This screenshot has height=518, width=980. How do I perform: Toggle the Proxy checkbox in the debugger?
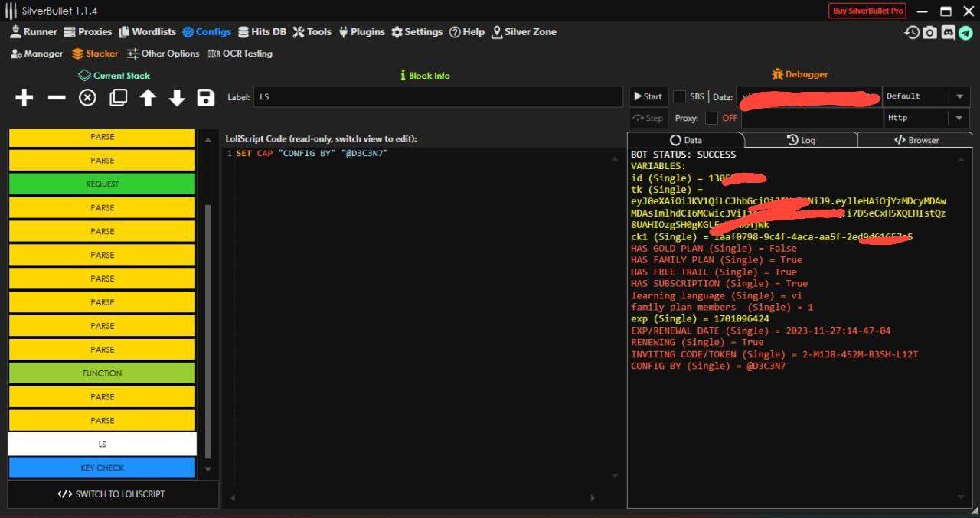(711, 118)
